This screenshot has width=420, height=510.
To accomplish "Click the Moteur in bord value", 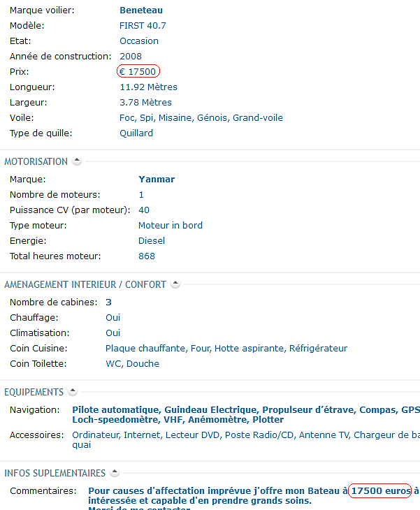I will pos(171,226).
